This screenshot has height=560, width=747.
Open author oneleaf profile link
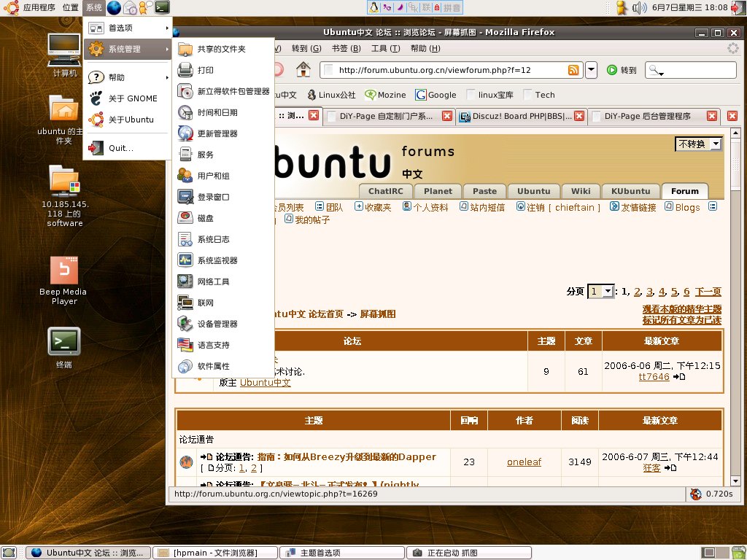point(524,462)
